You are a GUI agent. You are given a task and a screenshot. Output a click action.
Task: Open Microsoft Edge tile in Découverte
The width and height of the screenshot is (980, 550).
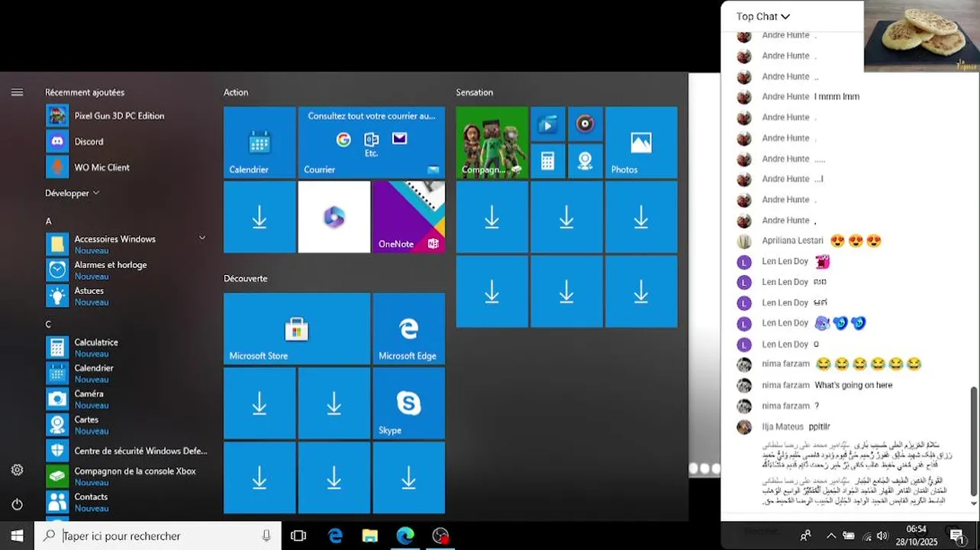[x=408, y=328]
